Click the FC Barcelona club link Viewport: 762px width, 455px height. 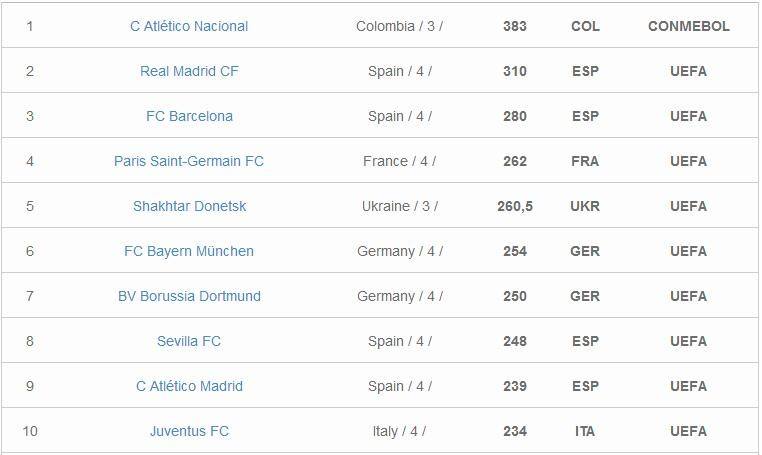pos(189,116)
